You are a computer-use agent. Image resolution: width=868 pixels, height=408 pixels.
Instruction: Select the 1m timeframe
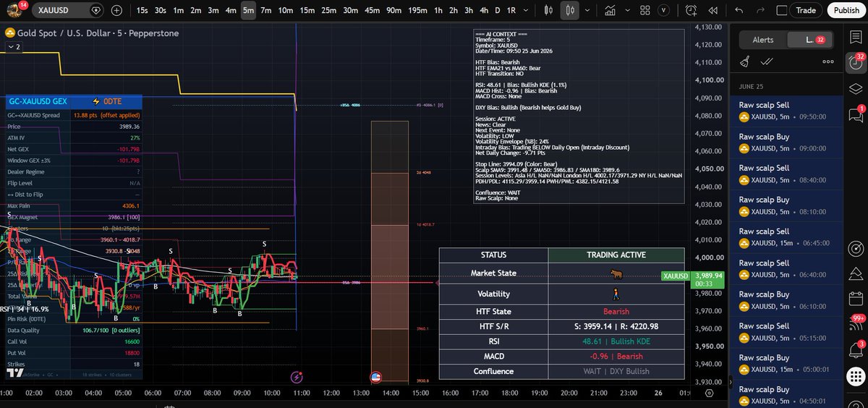click(x=178, y=11)
